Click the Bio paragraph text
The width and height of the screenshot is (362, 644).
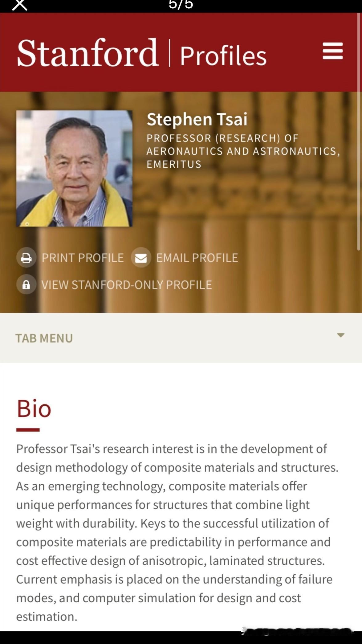point(177,533)
